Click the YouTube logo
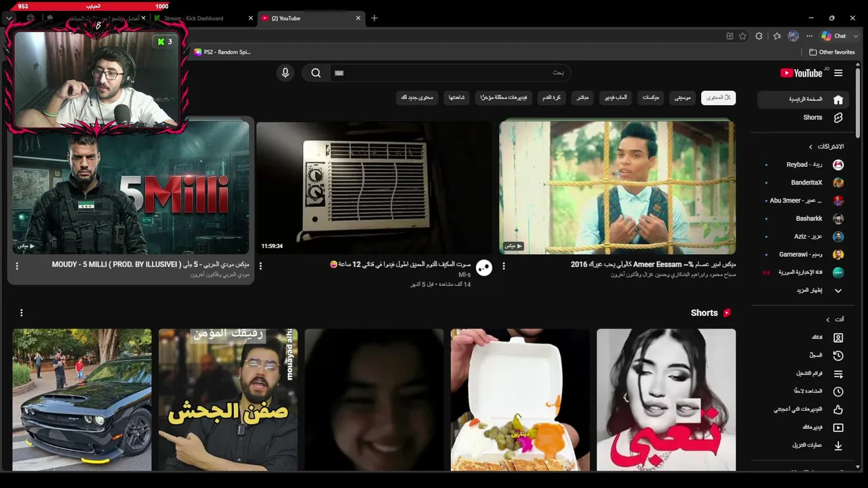 (x=802, y=73)
